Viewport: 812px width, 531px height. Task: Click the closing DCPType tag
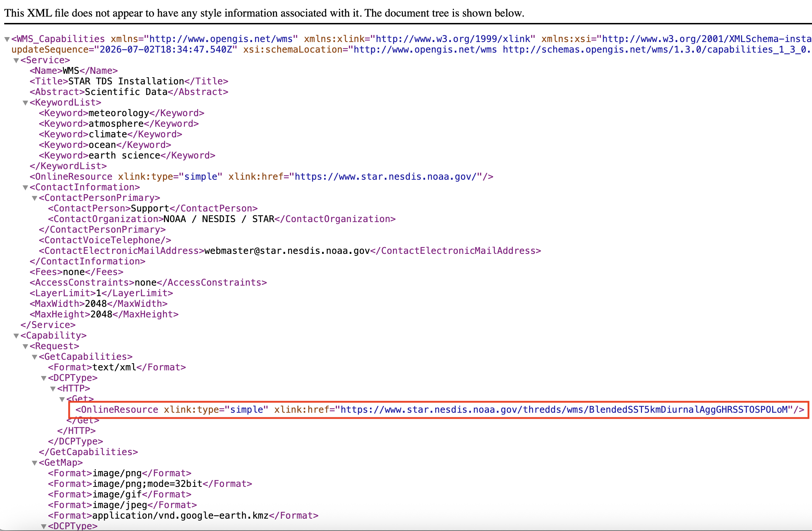tap(75, 441)
